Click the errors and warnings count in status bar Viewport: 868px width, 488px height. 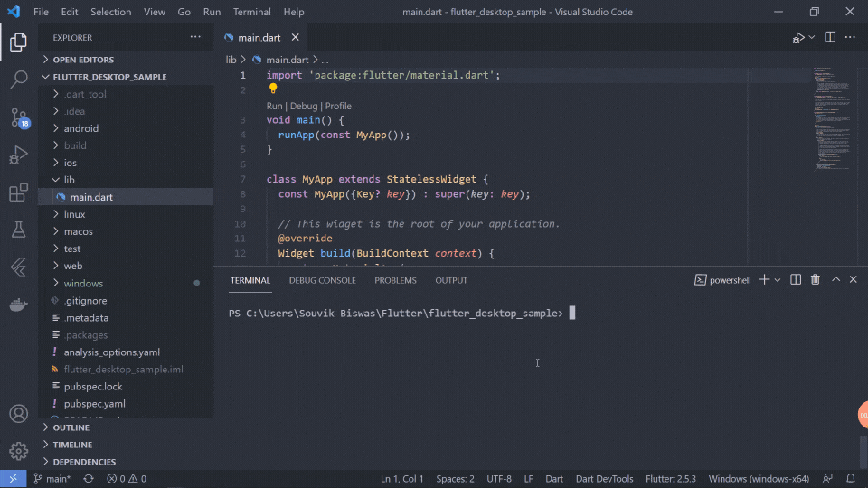tap(127, 479)
